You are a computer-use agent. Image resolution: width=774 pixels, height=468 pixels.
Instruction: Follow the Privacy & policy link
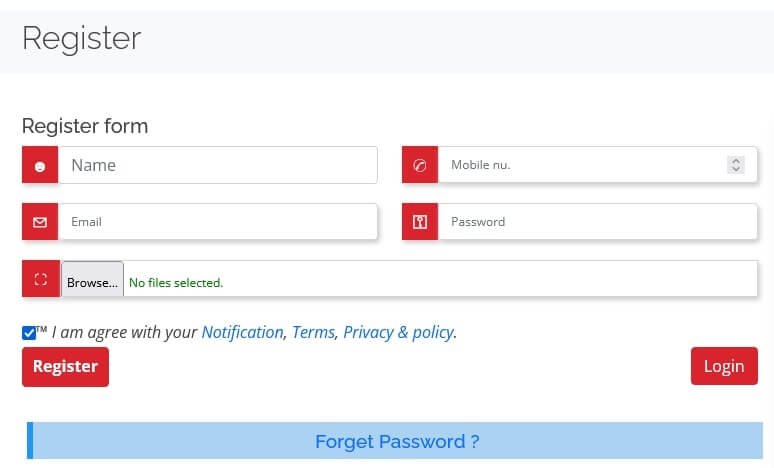click(x=398, y=332)
